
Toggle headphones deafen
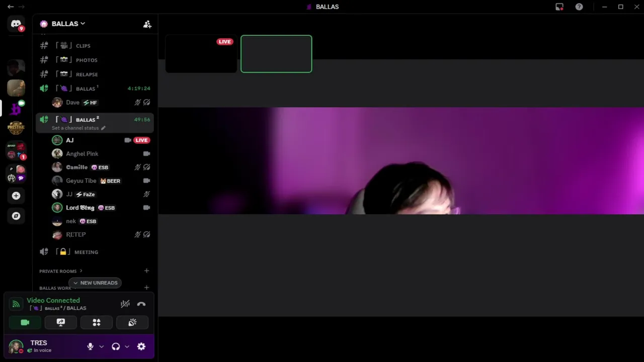click(116, 346)
